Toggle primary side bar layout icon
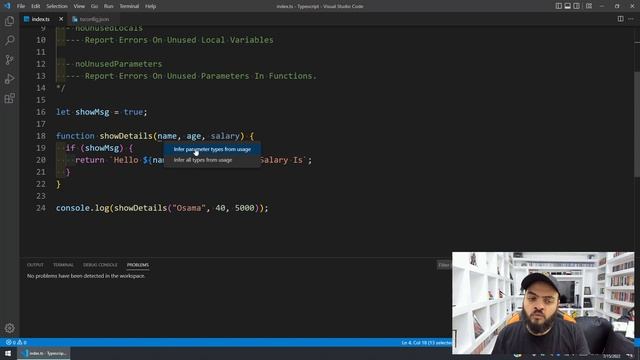Image resolution: width=640 pixels, height=360 pixels. tap(558, 6)
